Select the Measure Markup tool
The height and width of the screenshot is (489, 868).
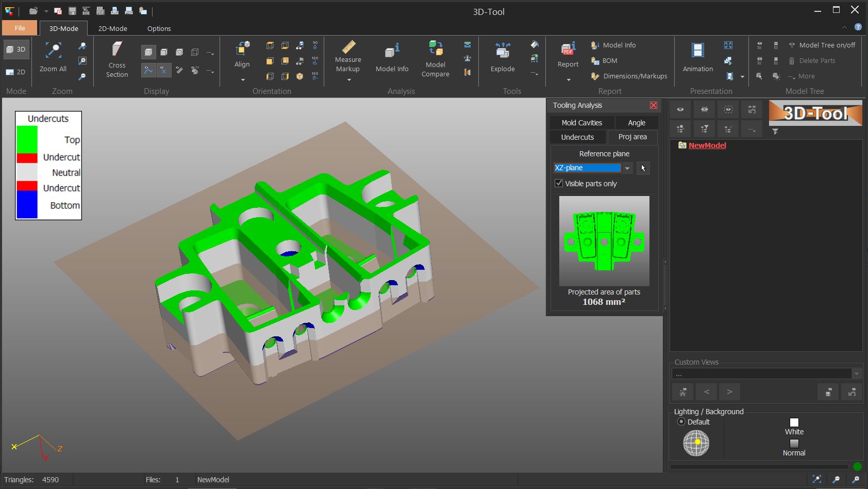(x=348, y=57)
